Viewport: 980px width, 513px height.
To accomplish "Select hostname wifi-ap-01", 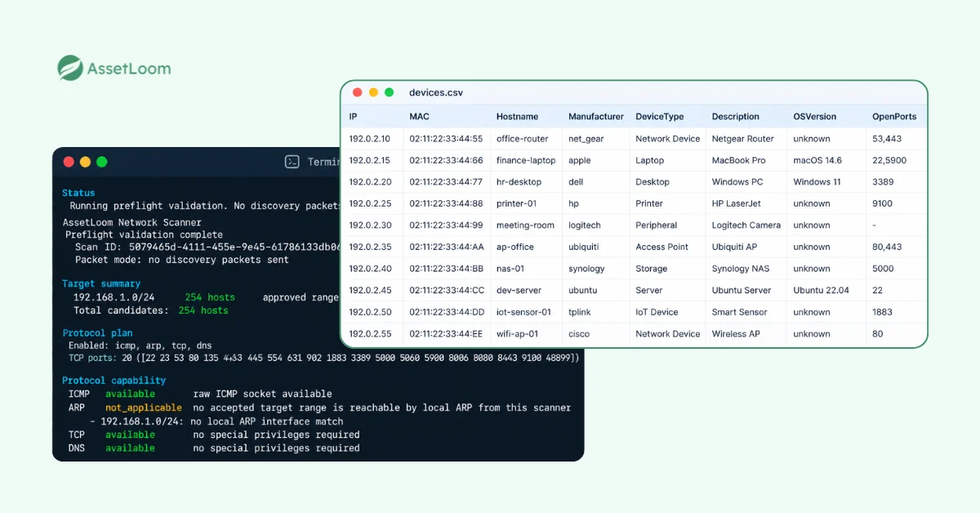I will pyautogui.click(x=517, y=333).
